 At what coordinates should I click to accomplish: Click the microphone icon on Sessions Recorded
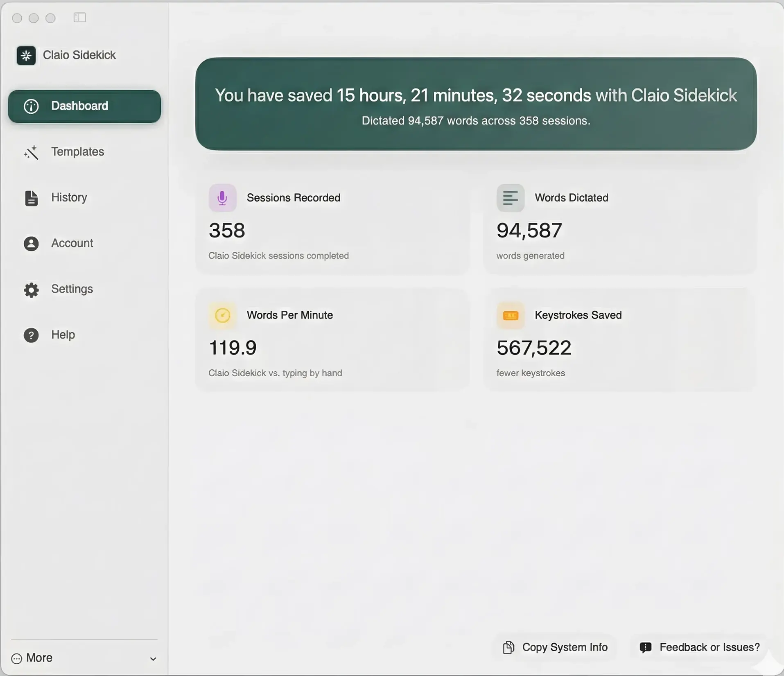222,198
